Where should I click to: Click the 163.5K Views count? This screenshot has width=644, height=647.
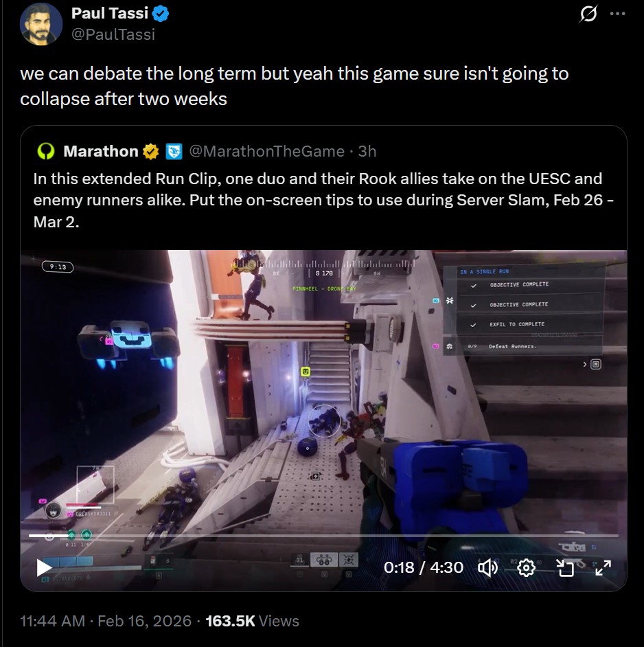point(252,621)
